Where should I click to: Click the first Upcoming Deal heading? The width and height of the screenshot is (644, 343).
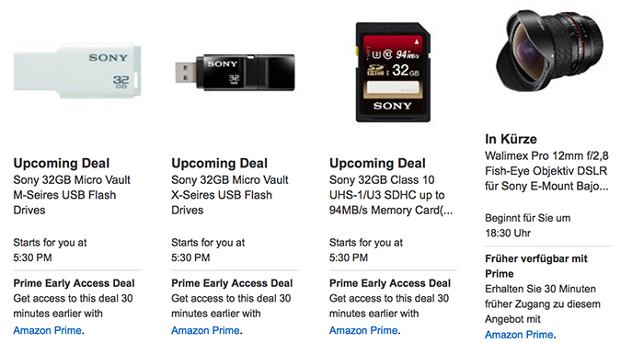pos(62,163)
